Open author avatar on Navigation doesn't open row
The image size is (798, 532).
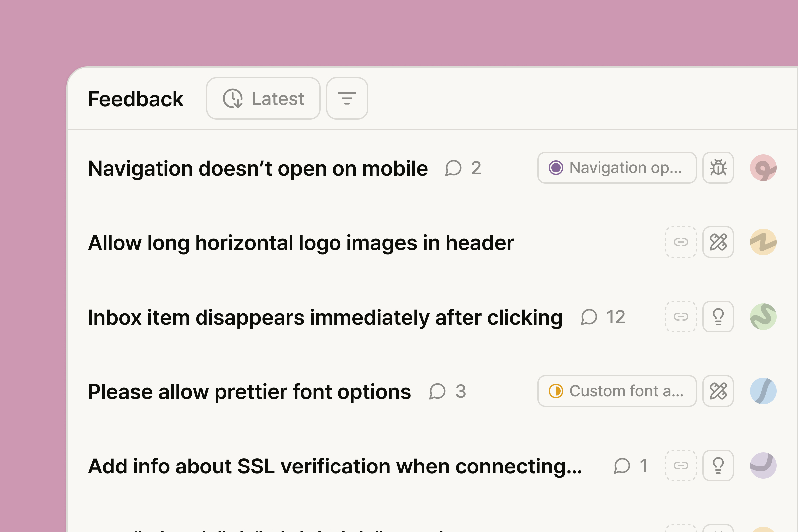click(x=763, y=168)
